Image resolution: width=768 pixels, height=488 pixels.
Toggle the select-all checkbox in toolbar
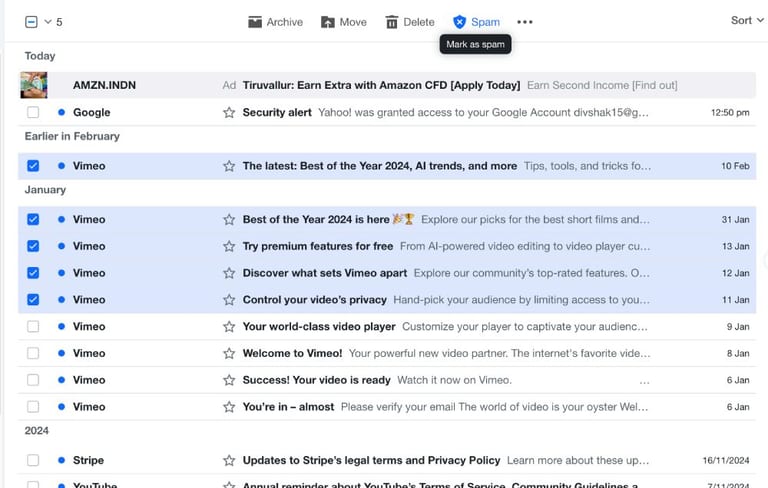coord(31,22)
